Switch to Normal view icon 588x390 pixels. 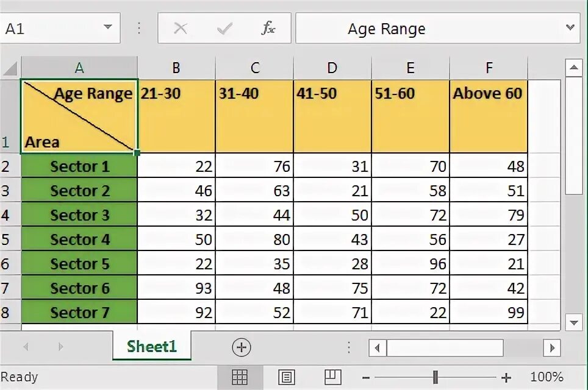240,377
